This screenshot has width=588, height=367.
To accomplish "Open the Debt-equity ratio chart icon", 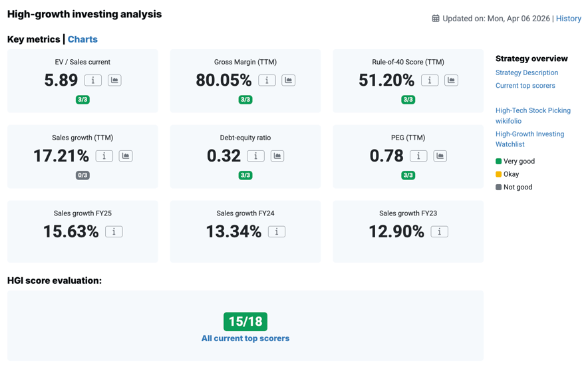I will point(277,156).
